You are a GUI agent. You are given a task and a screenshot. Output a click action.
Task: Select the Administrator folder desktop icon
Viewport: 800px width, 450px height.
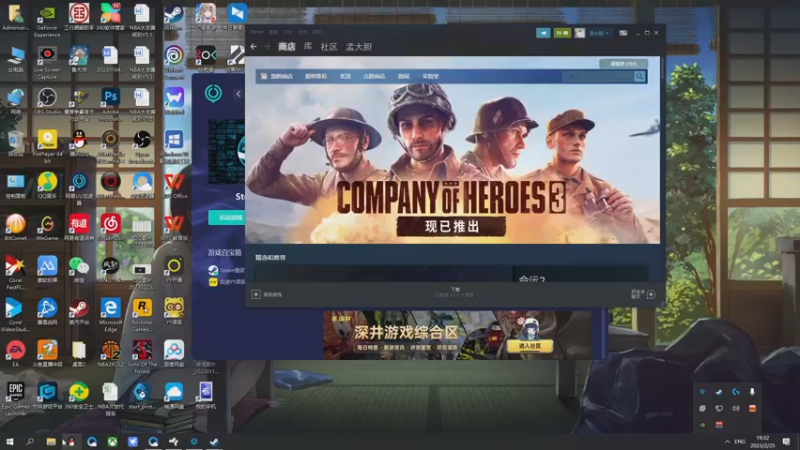click(x=15, y=17)
